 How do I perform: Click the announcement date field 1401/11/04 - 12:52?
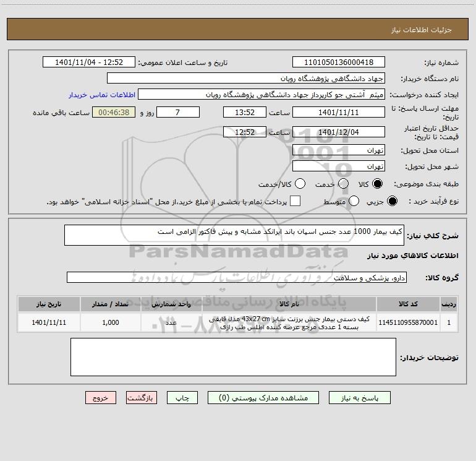[89, 62]
